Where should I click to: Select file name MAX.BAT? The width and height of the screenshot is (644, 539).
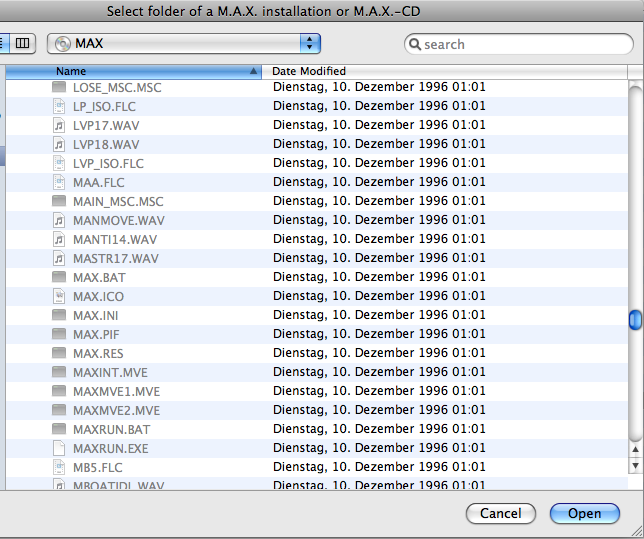[x=99, y=278]
